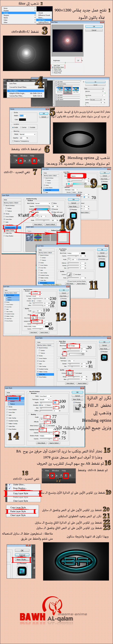113x644 pixels.
Task: Select the 35mm Prime lens type
Action: pyautogui.click(x=53, y=69)
